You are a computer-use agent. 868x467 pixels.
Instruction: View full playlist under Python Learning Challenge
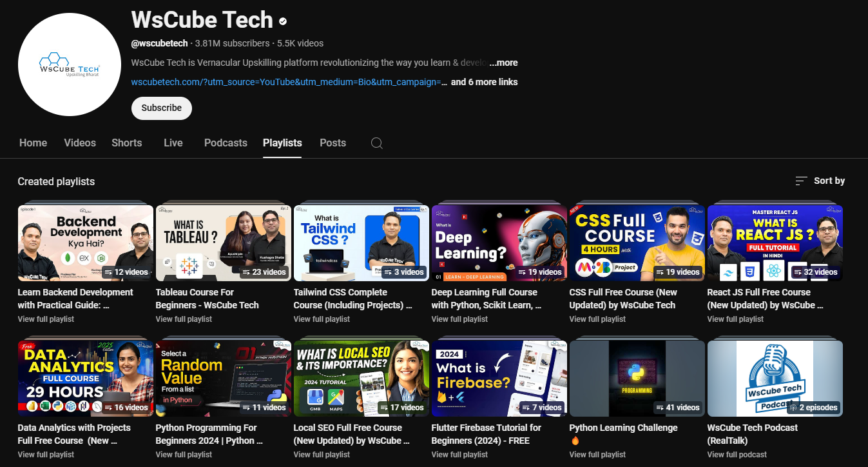(597, 455)
